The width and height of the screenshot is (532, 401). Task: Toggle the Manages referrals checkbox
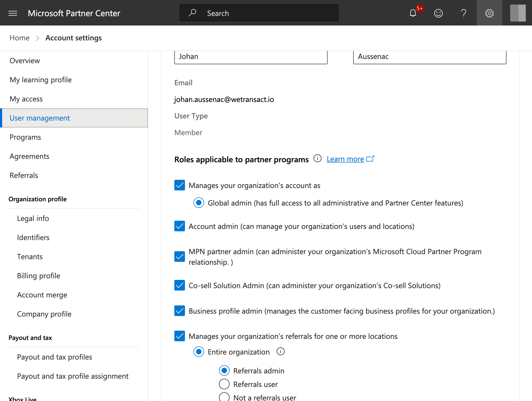pos(180,336)
